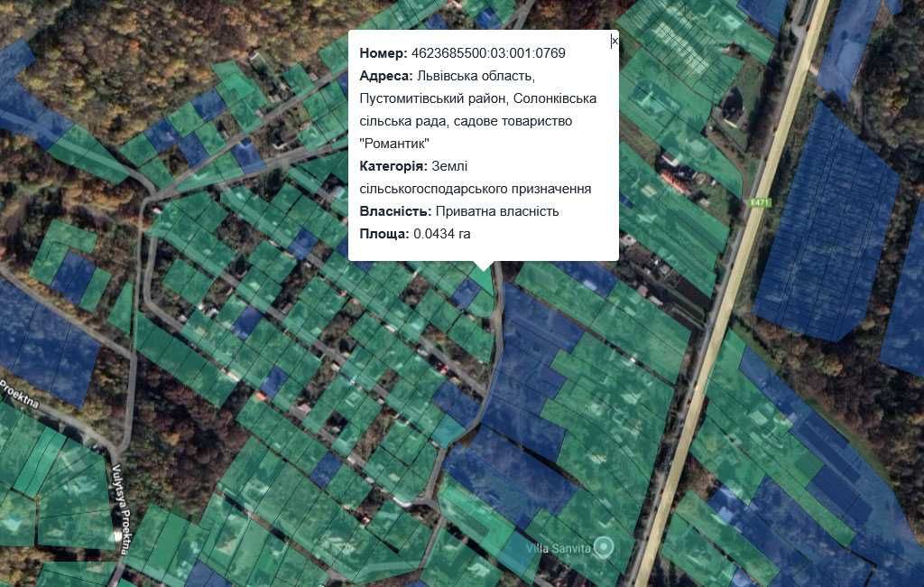The width and height of the screenshot is (924, 587).
Task: Click the popup's pointer arrow tip
Action: 483,269
